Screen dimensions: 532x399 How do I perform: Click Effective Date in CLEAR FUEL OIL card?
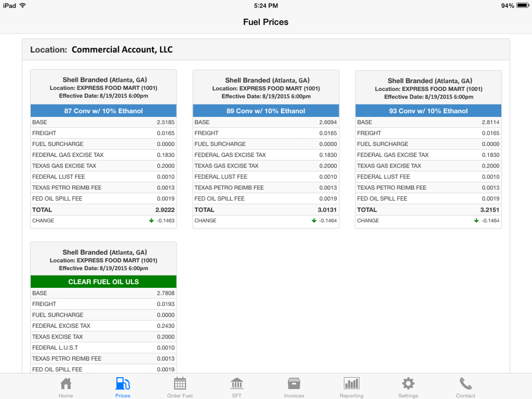[x=104, y=268]
